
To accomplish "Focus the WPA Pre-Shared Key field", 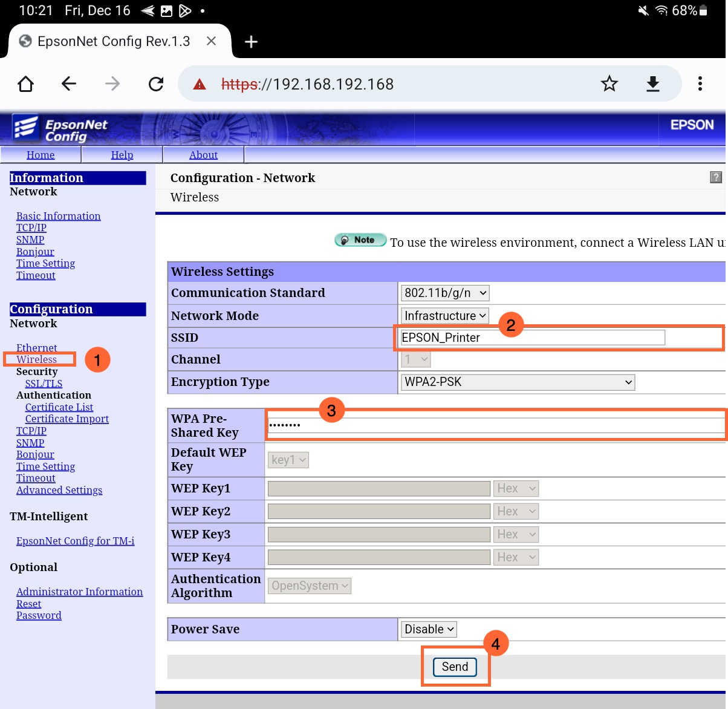I will (496, 425).
